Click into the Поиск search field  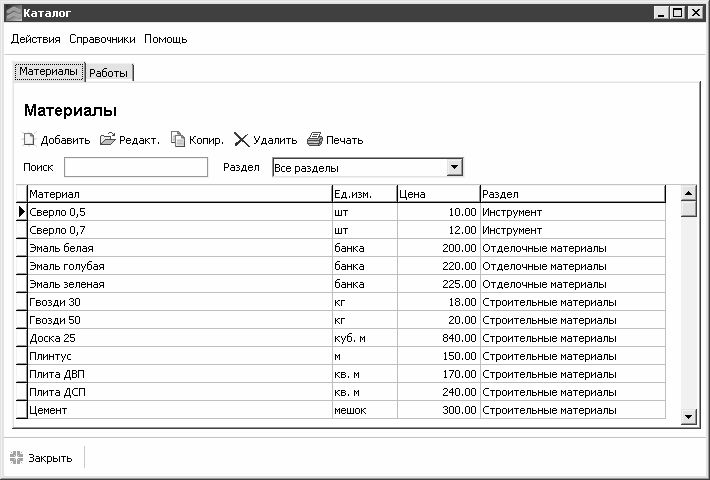136,167
